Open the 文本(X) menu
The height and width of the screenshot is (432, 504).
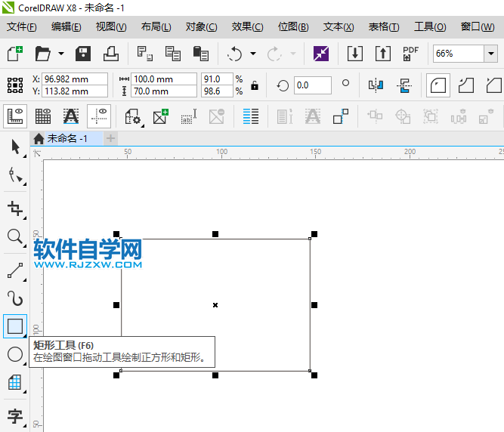(x=339, y=26)
